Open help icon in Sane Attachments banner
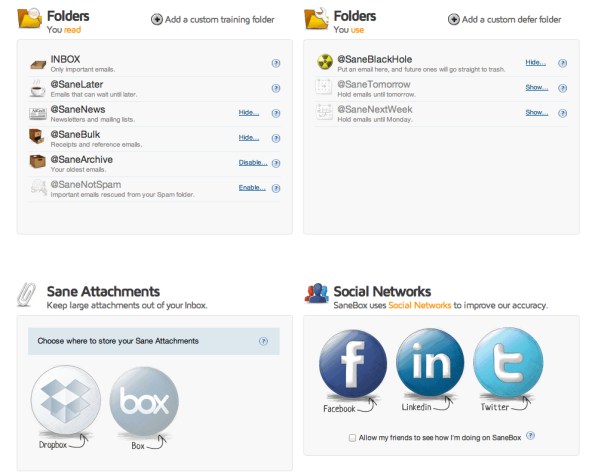The height and width of the screenshot is (476, 595). click(263, 341)
